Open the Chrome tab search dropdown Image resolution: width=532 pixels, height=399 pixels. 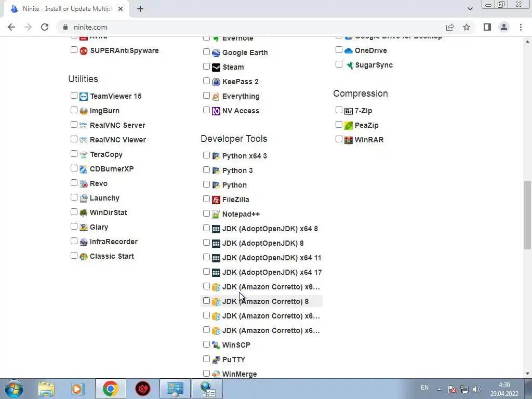[470, 9]
